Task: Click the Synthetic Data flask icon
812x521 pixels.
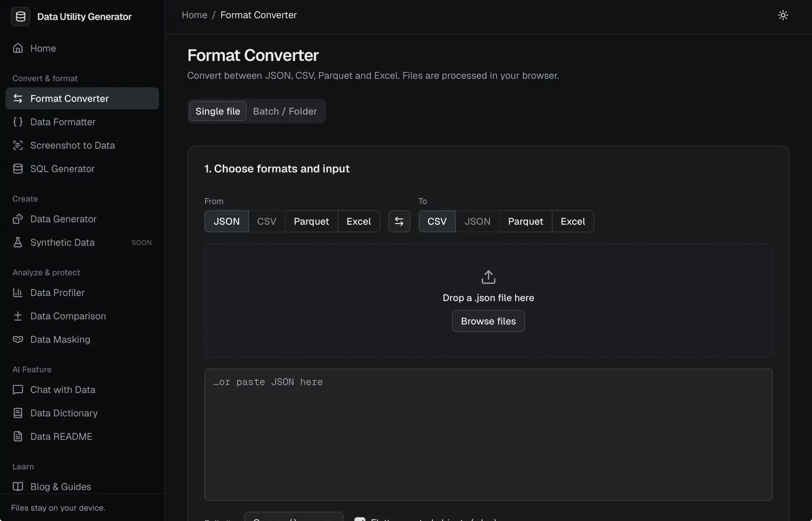Action: coord(18,242)
